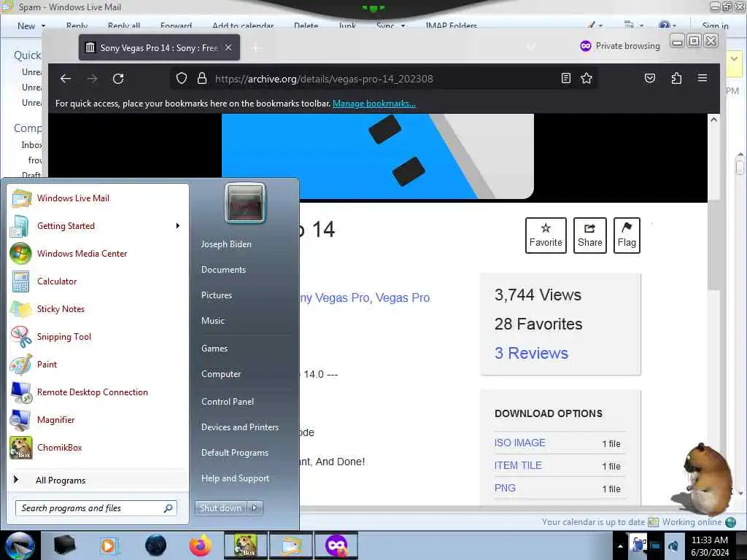The height and width of the screenshot is (560, 747).
Task: Close the Sony Vegas Pro 14 tab
Action: click(x=228, y=47)
